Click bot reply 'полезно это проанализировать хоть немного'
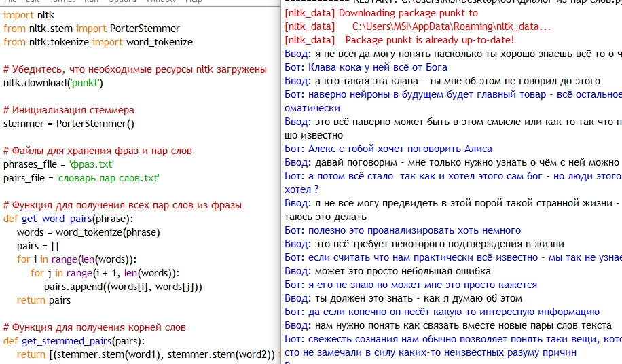The image size is (622, 364). tap(403, 230)
